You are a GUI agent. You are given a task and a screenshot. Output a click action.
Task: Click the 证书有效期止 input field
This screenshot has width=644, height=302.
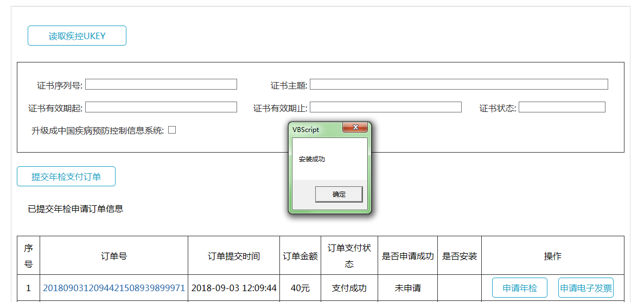385,107
